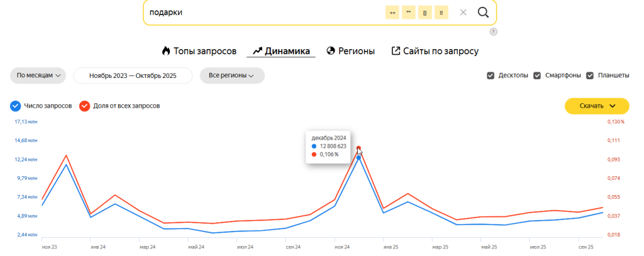Click the search field containing подарки
The image size is (644, 256).
pos(258,13)
